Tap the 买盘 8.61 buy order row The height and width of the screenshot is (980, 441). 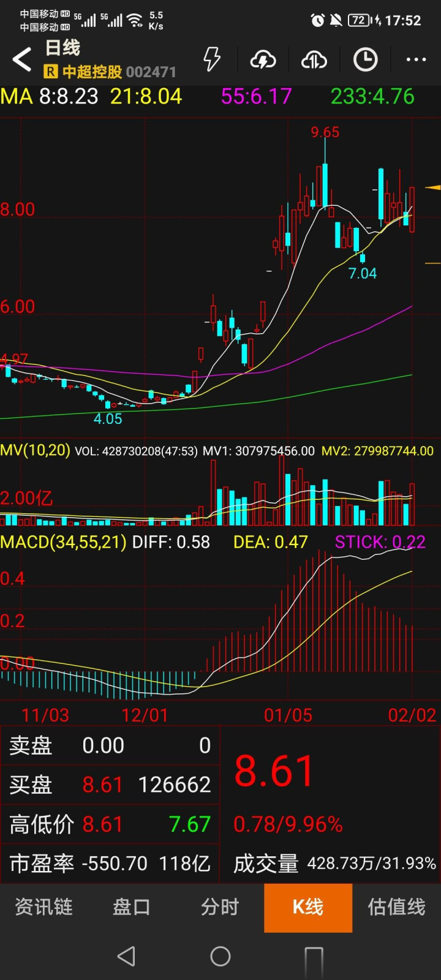110,785
